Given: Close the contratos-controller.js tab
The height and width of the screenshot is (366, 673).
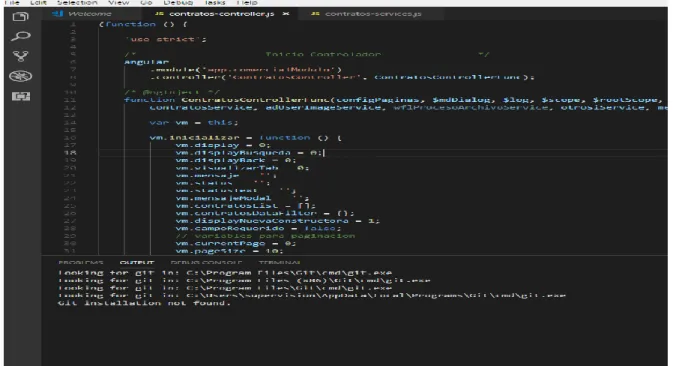Looking at the screenshot, I should [x=286, y=14].
